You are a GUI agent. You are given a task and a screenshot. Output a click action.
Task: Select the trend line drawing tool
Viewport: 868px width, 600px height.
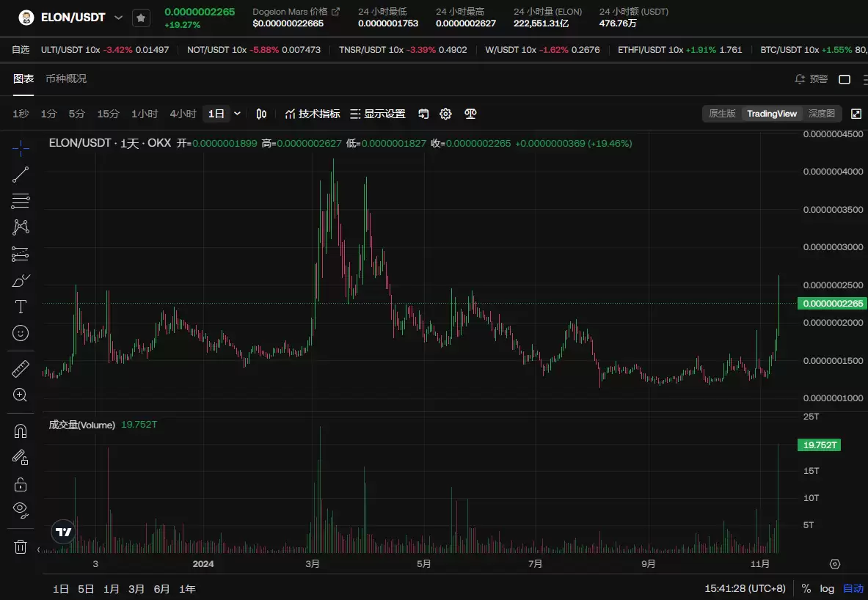pyautogui.click(x=21, y=175)
